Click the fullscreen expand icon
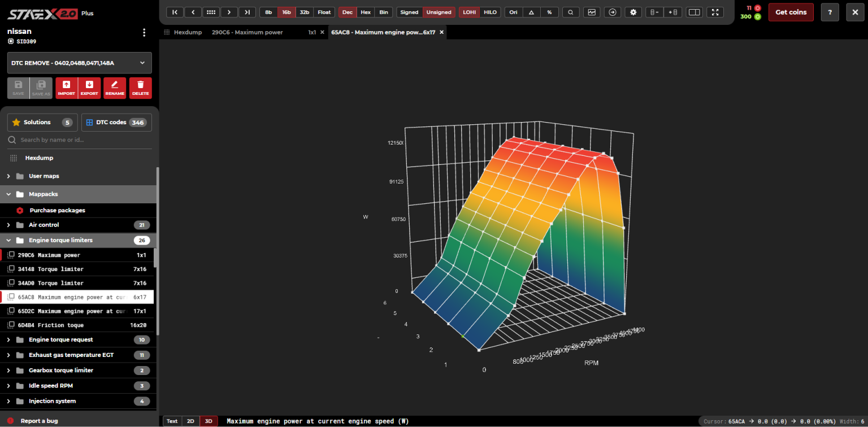This screenshot has width=868, height=427. point(715,12)
